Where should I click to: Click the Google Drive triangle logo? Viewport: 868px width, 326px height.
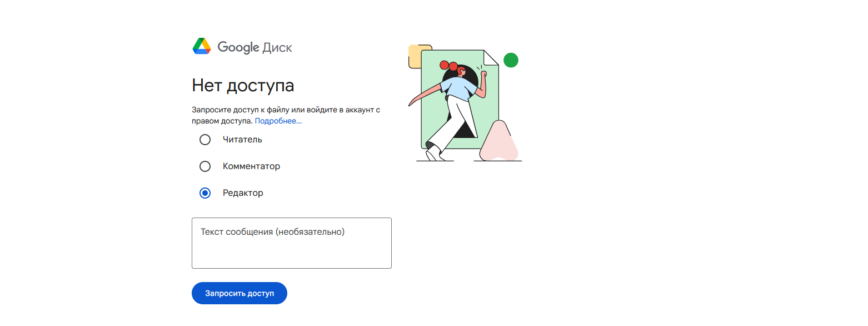201,46
